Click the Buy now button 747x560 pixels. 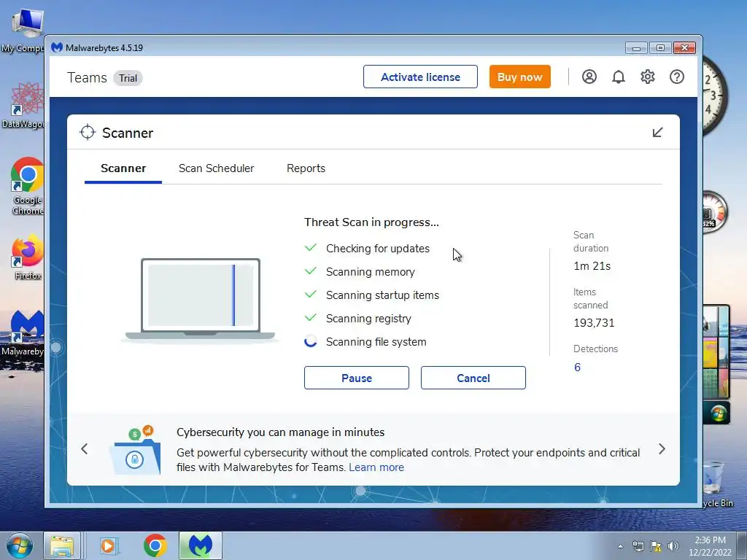click(x=519, y=77)
